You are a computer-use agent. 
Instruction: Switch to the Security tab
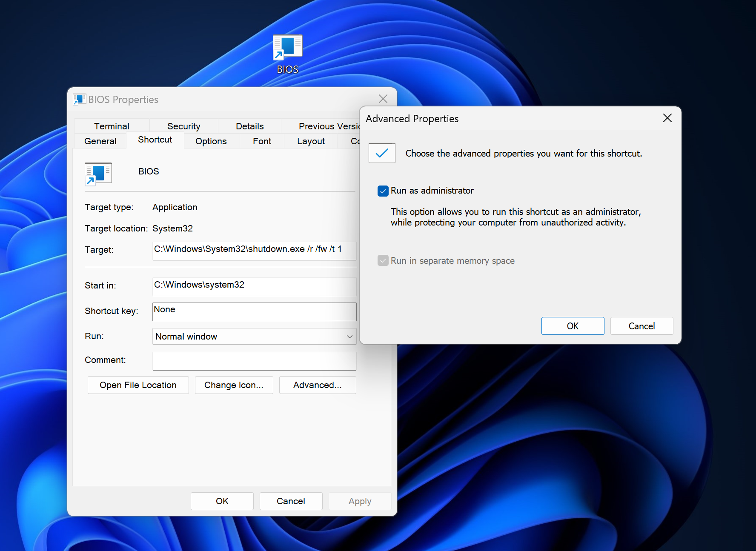click(183, 126)
